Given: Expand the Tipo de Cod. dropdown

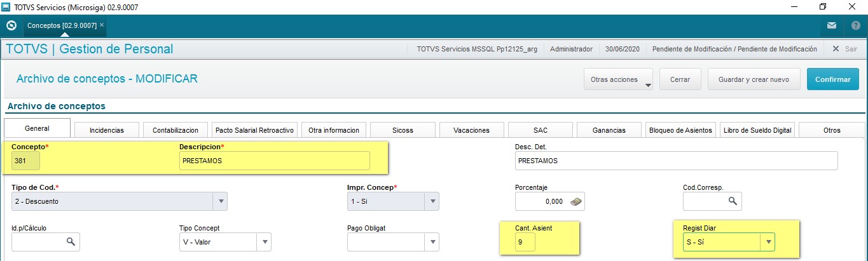Looking at the screenshot, I should click(220, 201).
